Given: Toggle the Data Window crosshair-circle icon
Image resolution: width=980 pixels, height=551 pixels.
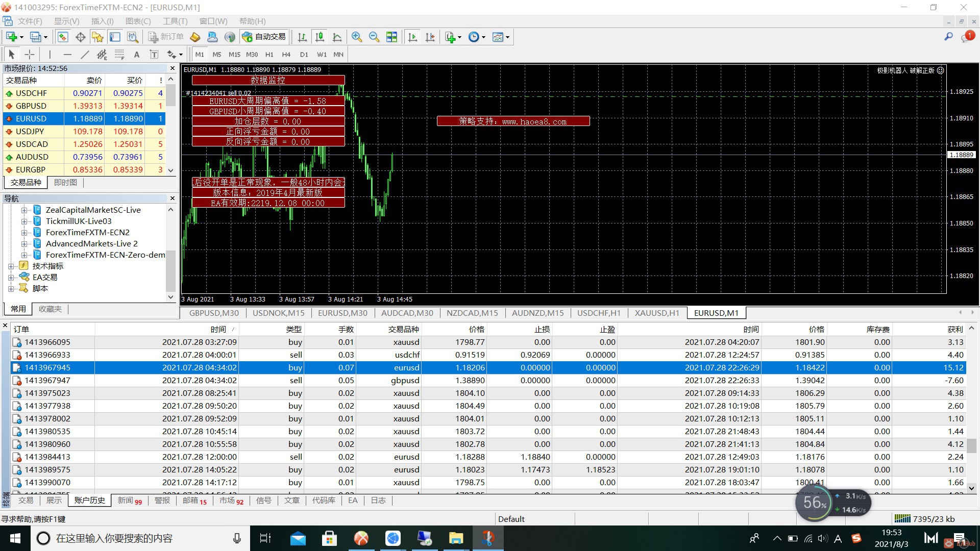Looking at the screenshot, I should (x=80, y=37).
